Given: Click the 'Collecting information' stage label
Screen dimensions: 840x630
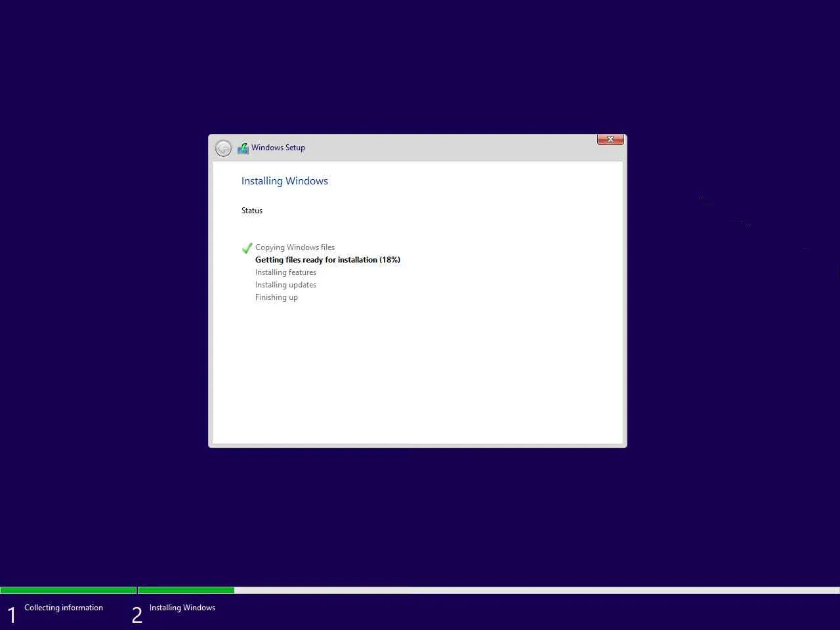Looking at the screenshot, I should (x=64, y=608).
